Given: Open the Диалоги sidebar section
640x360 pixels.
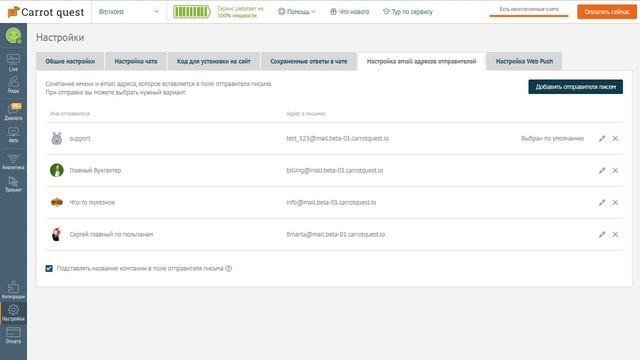Looking at the screenshot, I should point(13,111).
